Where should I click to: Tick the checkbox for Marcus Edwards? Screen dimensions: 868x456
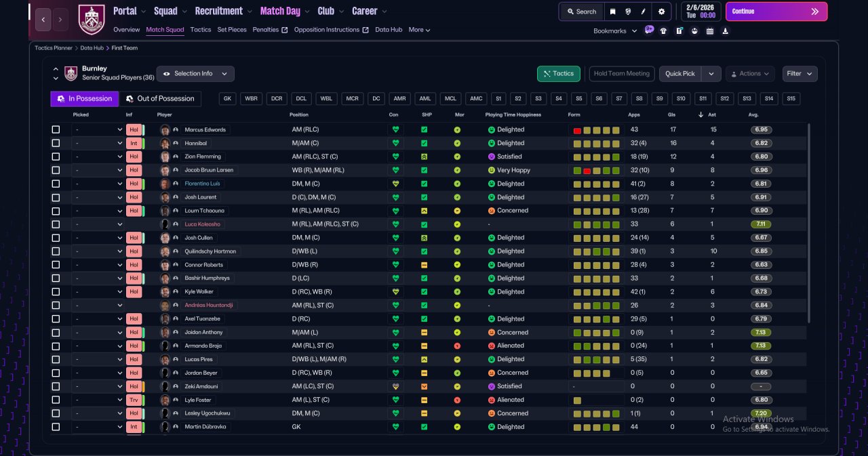pos(56,129)
